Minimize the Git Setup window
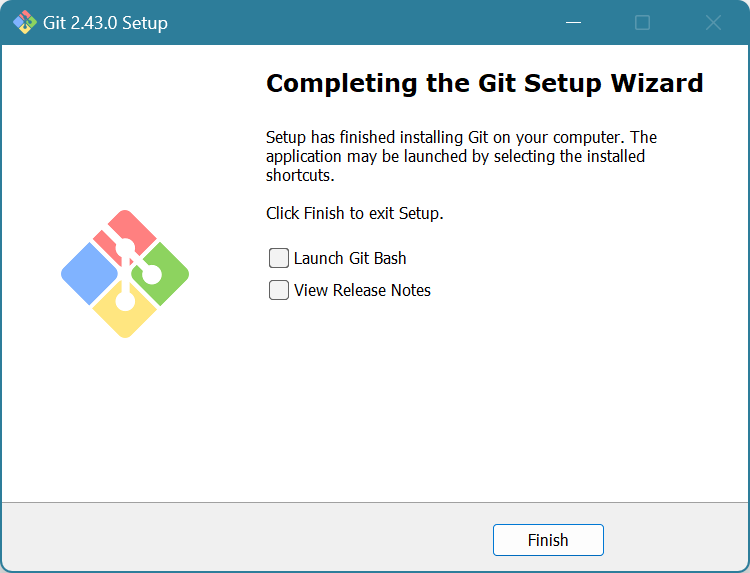This screenshot has height=573, width=750. (x=573, y=22)
